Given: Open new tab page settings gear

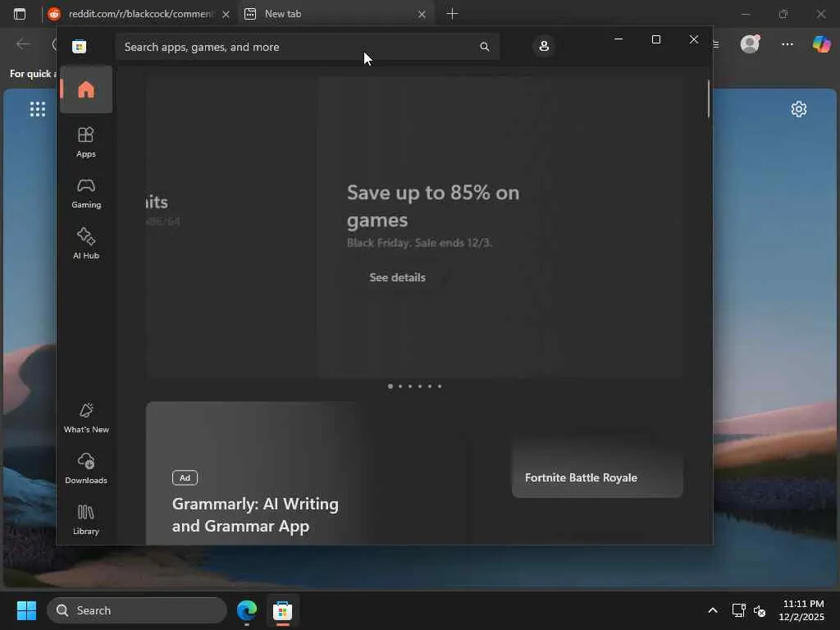Looking at the screenshot, I should pos(799,109).
